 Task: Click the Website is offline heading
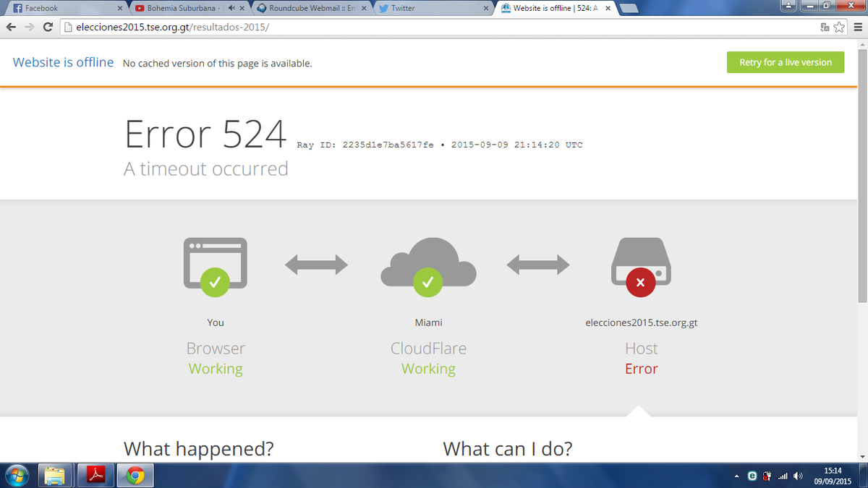[63, 62]
